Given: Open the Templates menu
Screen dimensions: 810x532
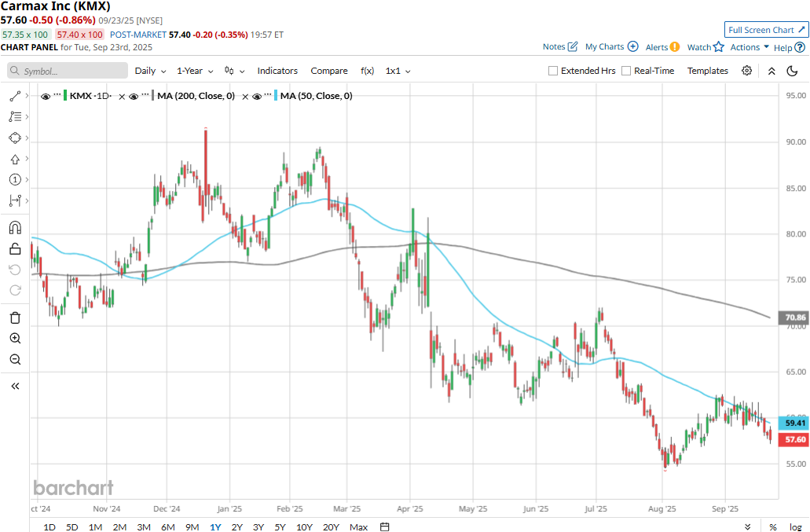Looking at the screenshot, I should tap(708, 71).
